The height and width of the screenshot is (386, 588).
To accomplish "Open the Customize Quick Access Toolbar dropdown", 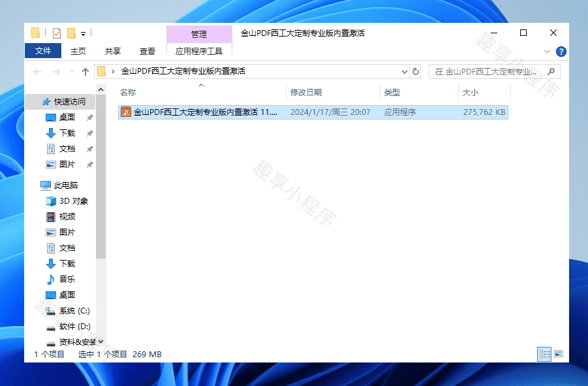I will click(x=84, y=34).
